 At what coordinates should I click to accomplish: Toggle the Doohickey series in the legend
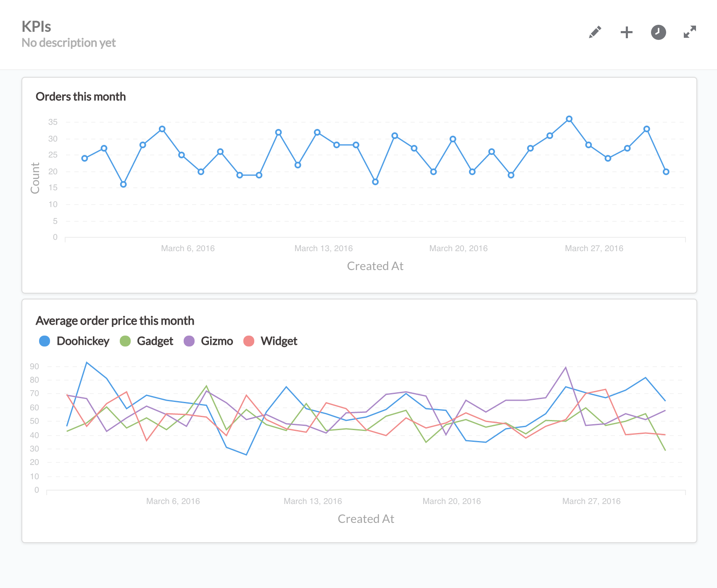pos(82,341)
